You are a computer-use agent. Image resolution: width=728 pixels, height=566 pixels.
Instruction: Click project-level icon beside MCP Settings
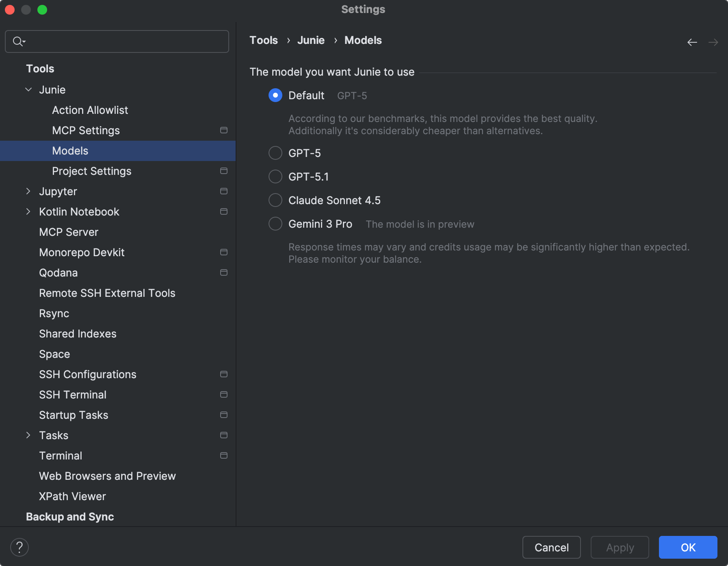pyautogui.click(x=223, y=130)
